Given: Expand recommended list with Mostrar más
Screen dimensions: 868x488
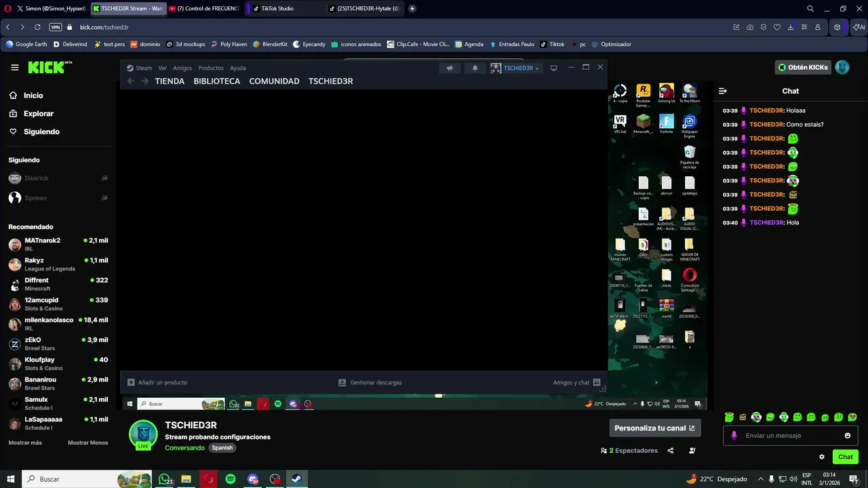Looking at the screenshot, I should point(25,443).
